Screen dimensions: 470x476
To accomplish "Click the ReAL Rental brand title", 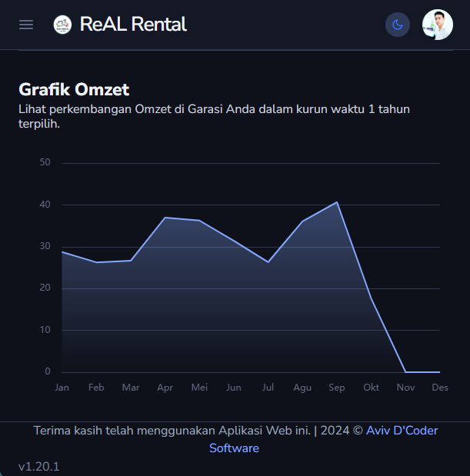I will [x=133, y=25].
